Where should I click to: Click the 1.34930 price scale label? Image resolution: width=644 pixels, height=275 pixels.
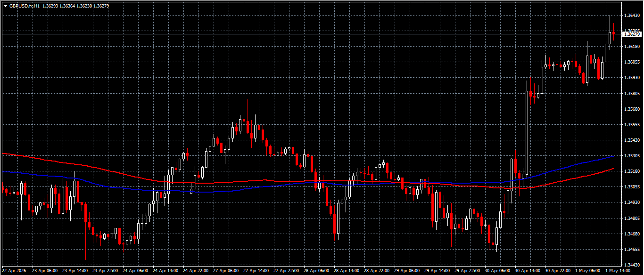(632, 202)
